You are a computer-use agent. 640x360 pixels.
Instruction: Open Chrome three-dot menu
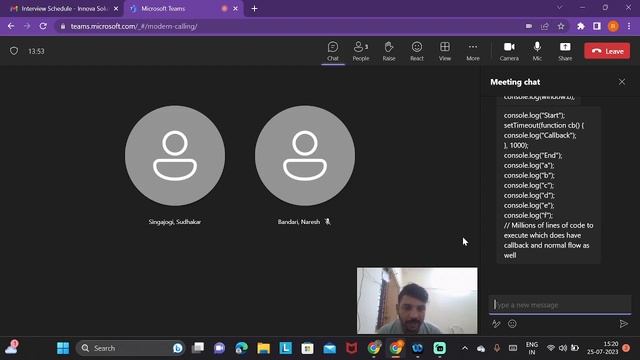(629, 26)
